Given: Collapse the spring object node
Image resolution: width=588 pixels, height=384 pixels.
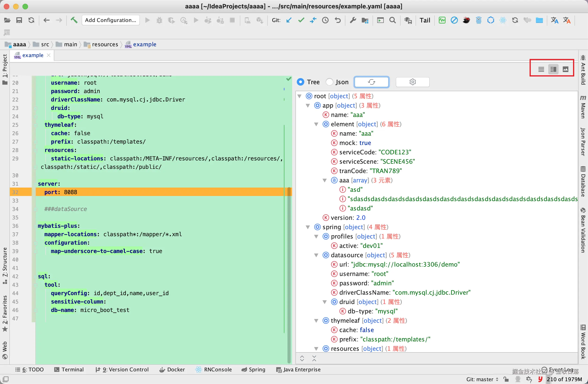Looking at the screenshot, I should [308, 227].
